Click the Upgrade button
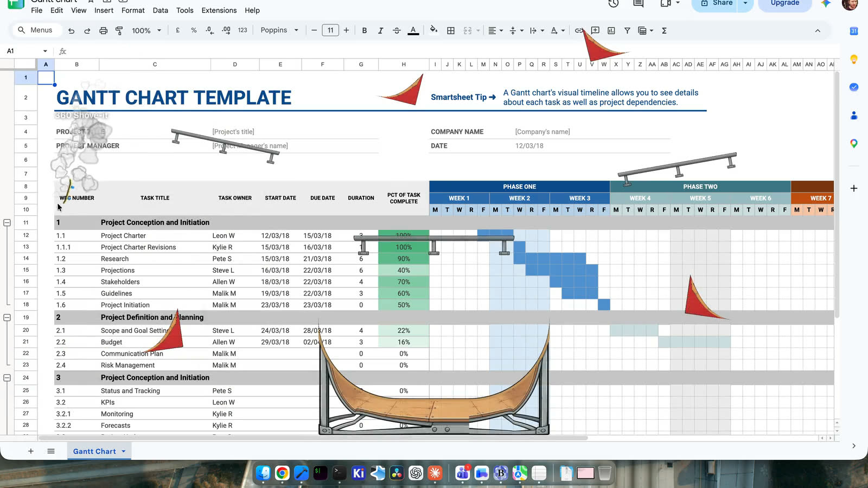Viewport: 868px width, 488px height. coord(784,3)
